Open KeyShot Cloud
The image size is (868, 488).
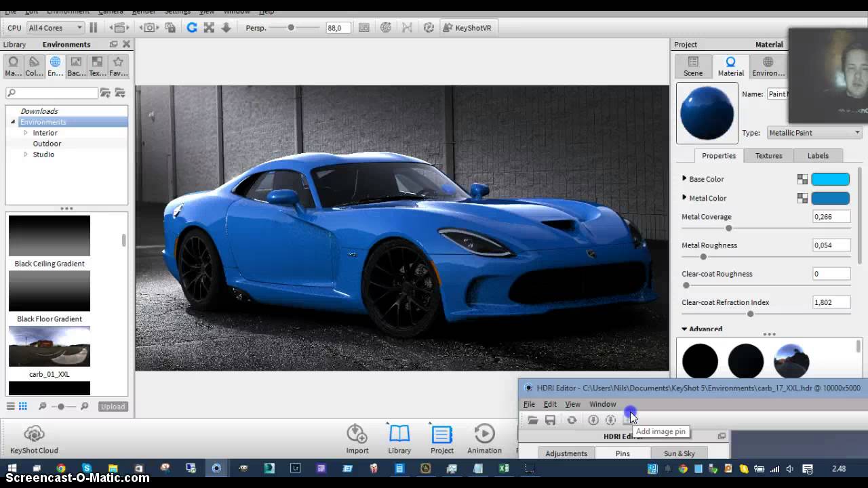34,439
